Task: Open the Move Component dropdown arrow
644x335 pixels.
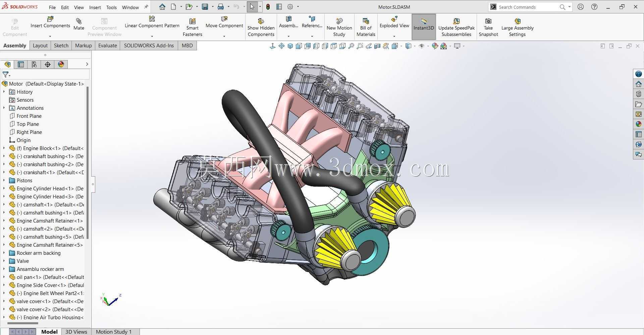Action: click(x=224, y=36)
